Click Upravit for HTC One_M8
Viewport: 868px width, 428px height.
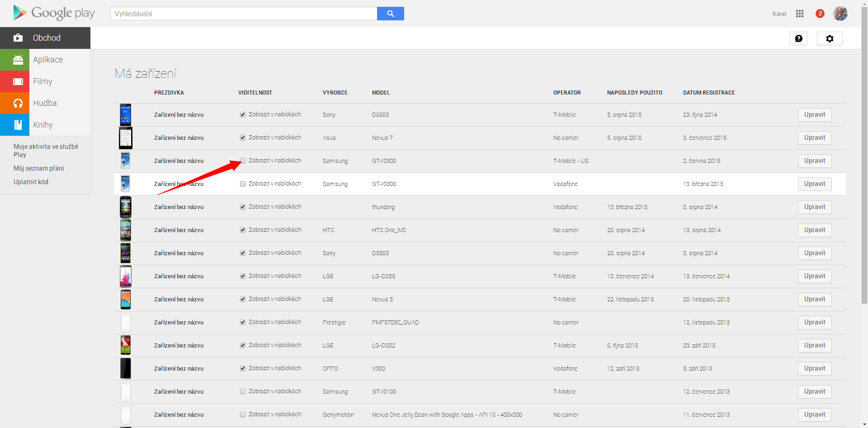click(x=815, y=230)
